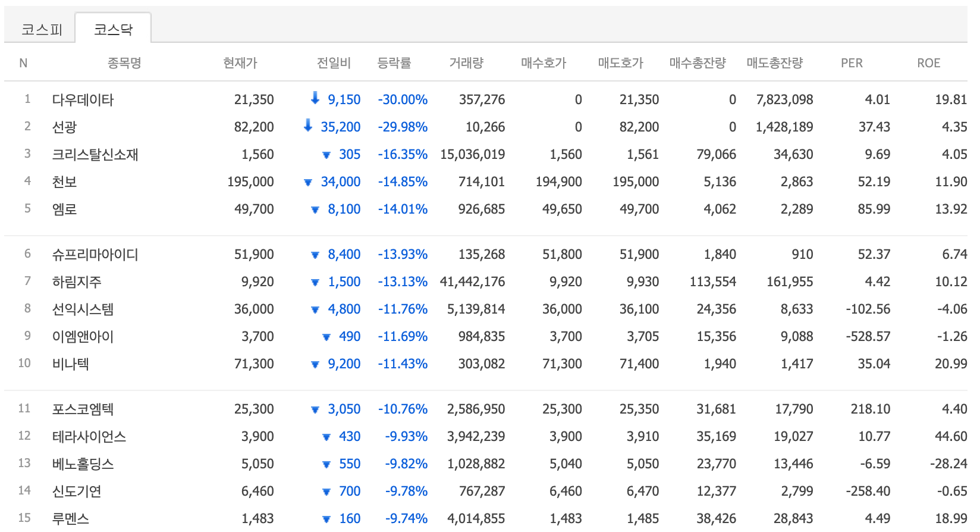Open 이엠앤아이 stock link
The width and height of the screenshot is (980, 532).
(x=83, y=336)
